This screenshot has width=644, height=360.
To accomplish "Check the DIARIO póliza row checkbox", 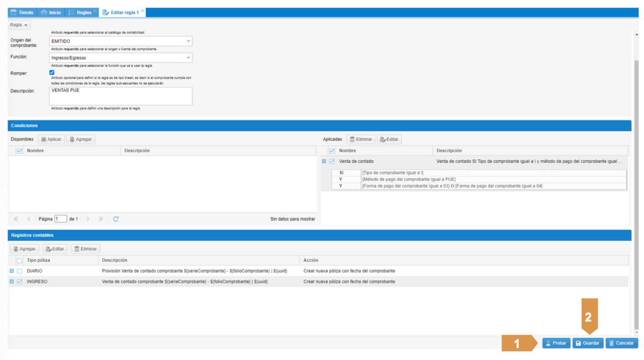I will pos(20,271).
